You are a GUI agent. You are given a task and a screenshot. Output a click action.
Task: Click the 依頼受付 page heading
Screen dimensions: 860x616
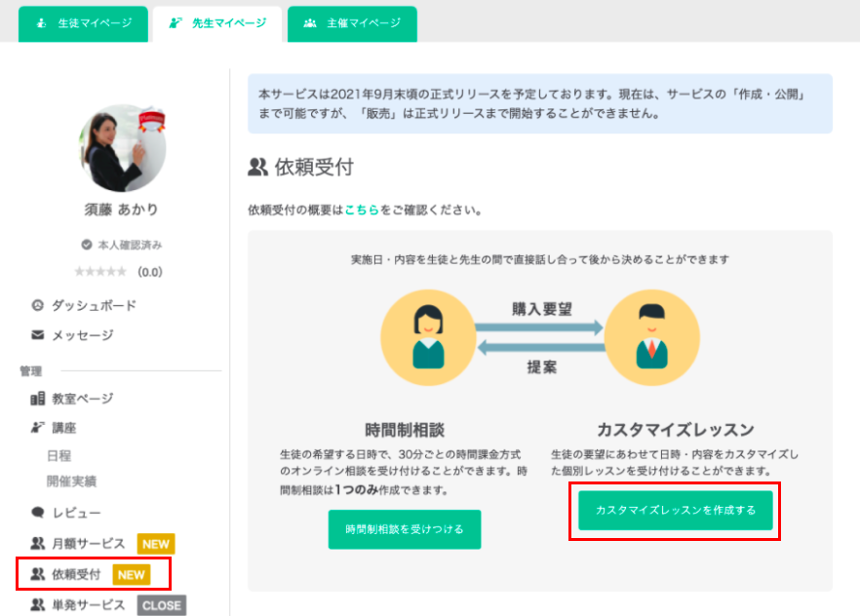pyautogui.click(x=314, y=167)
